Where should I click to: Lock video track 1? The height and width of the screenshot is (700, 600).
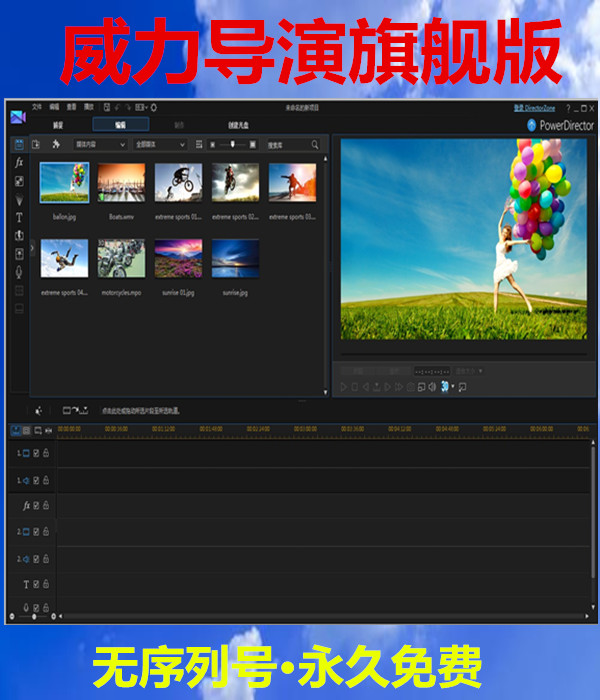tap(46, 453)
